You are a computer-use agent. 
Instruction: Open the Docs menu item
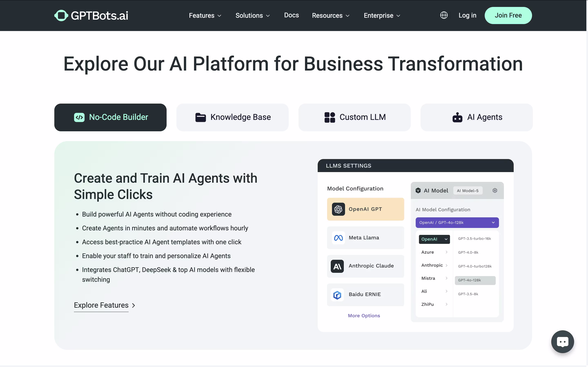click(x=291, y=15)
